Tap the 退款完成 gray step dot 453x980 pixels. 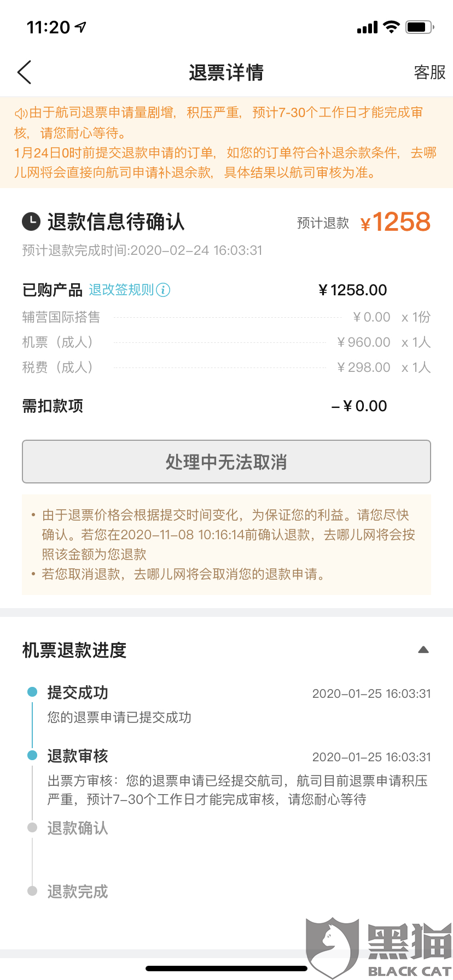coord(32,891)
